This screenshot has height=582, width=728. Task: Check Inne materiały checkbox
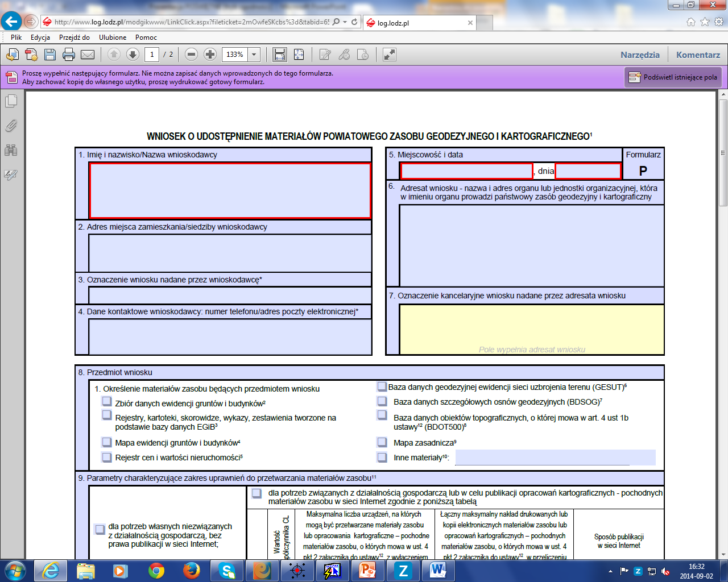click(x=382, y=456)
